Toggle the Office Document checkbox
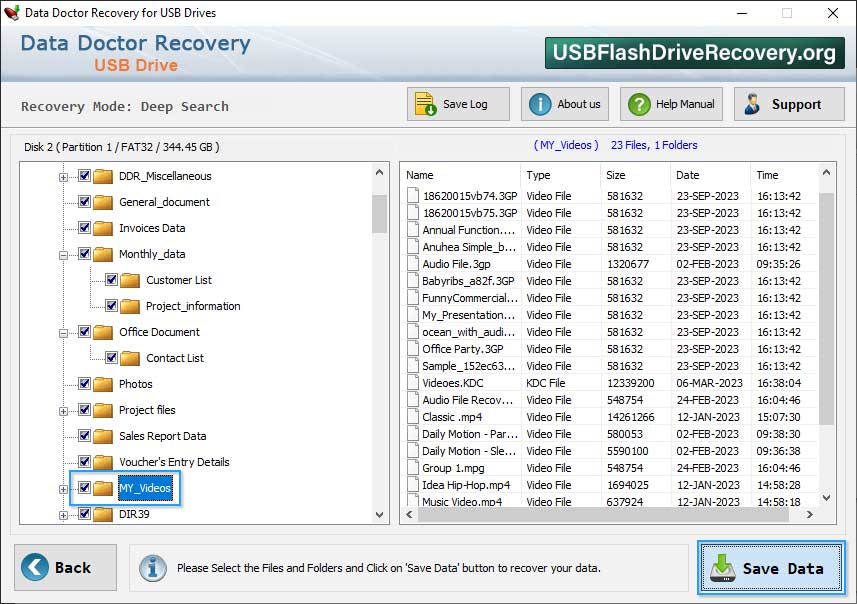Image resolution: width=857 pixels, height=604 pixels. click(84, 331)
